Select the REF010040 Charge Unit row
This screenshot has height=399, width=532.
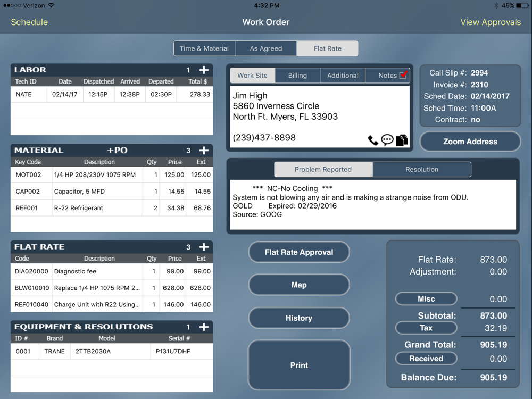112,305
